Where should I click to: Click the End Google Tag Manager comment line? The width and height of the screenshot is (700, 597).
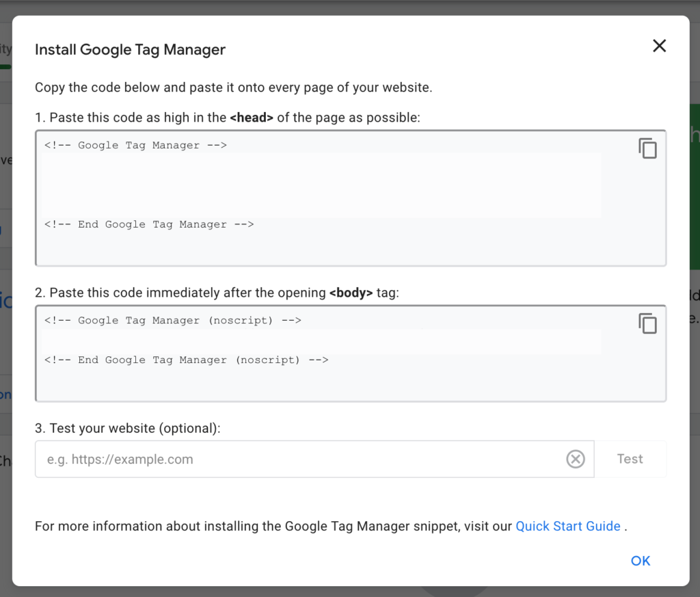pyautogui.click(x=149, y=224)
